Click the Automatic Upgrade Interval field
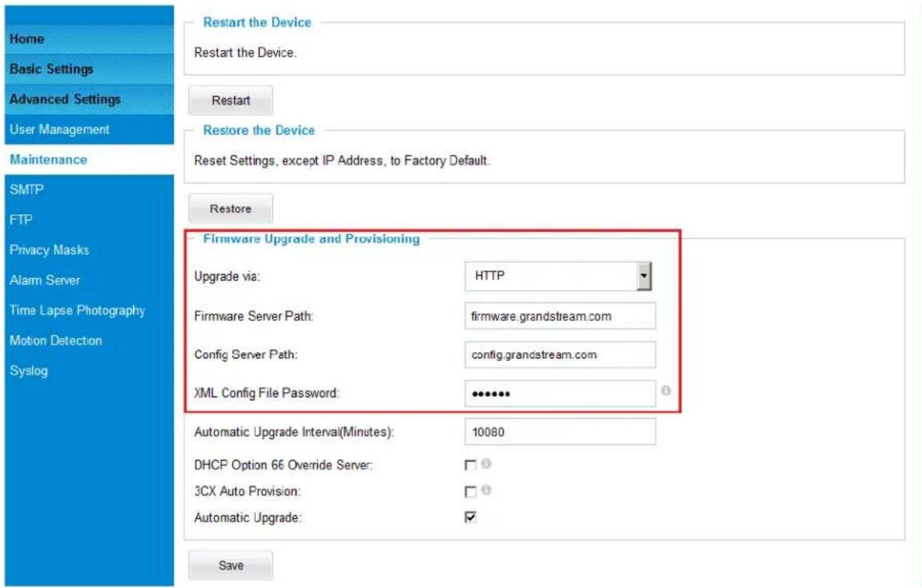Viewport: 922px width, 588px height. point(560,432)
